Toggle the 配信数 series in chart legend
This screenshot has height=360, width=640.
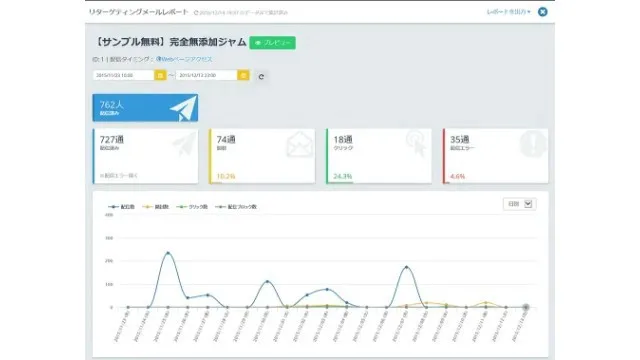click(x=121, y=207)
